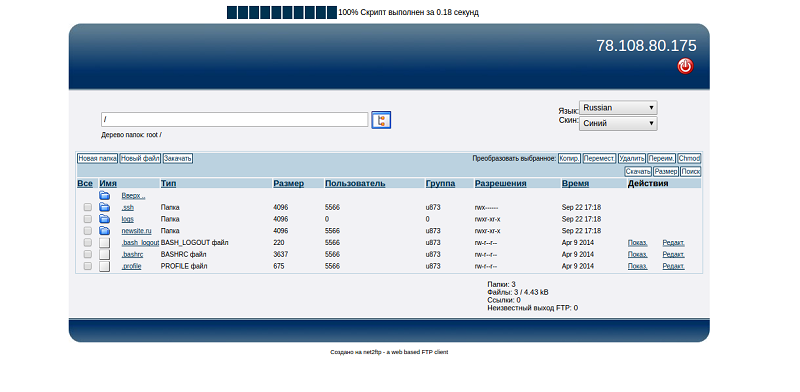800x392 pixels.
Task: Click the Файлы: 3 / 4.43 kB text
Action: 518,292
